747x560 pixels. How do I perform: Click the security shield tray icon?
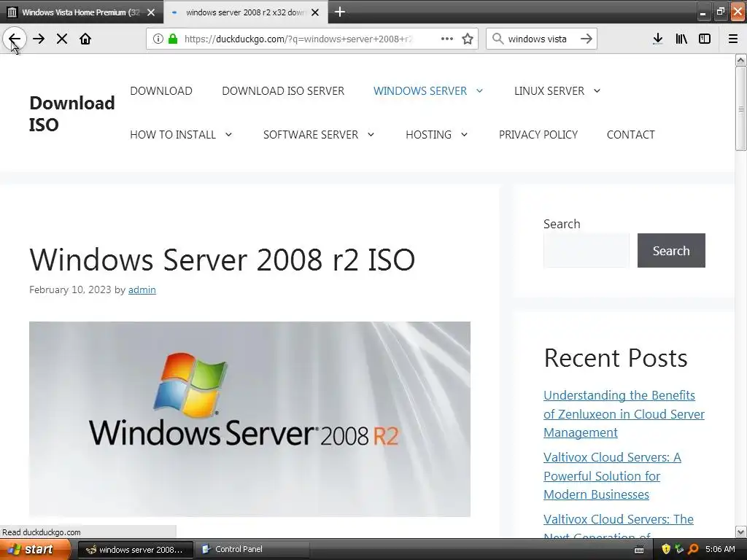[x=666, y=549]
